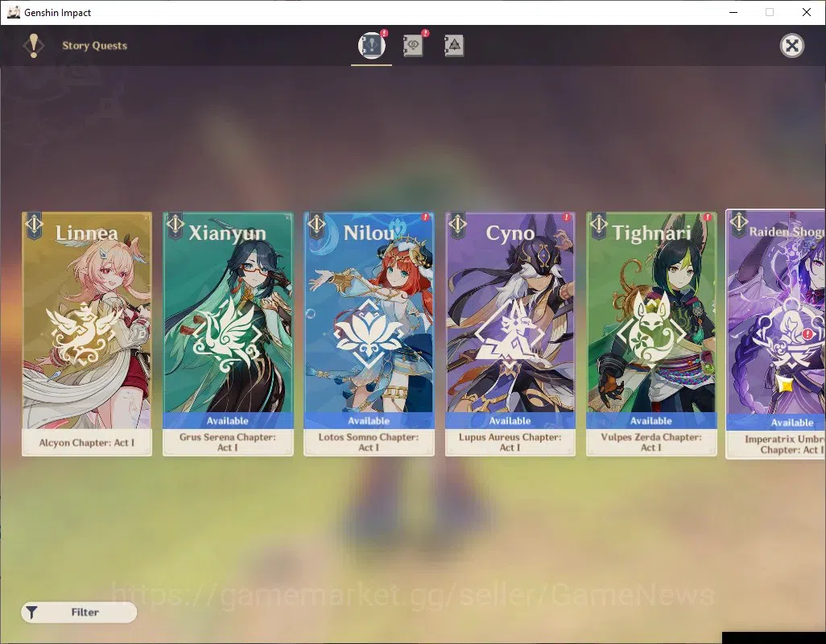Click the lotus constellation emblem on Nilou
The width and height of the screenshot is (826, 644).
point(369,334)
